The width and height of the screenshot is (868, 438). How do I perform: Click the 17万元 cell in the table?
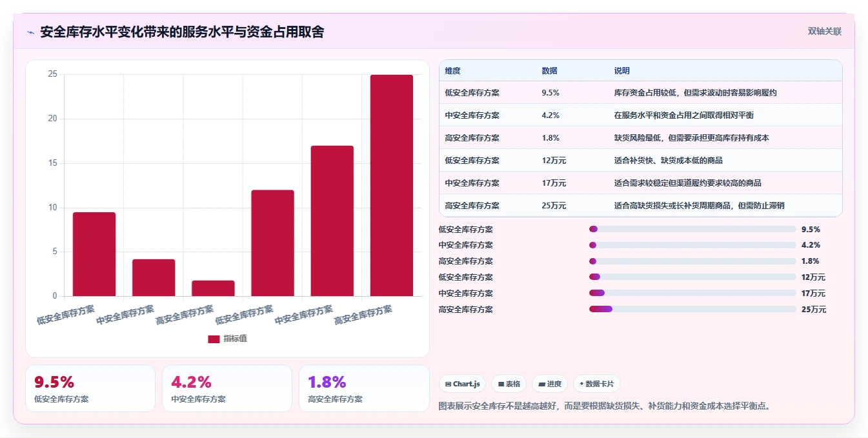tap(554, 183)
